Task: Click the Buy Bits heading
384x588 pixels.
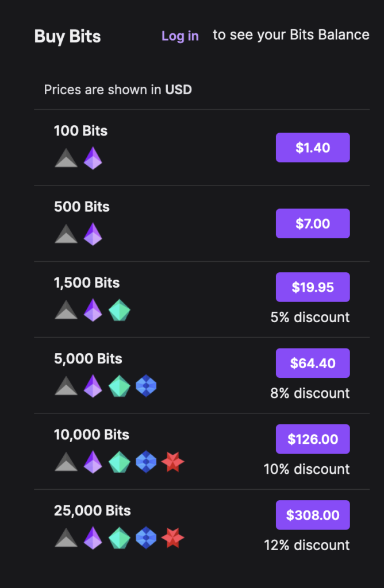Action: coord(67,36)
